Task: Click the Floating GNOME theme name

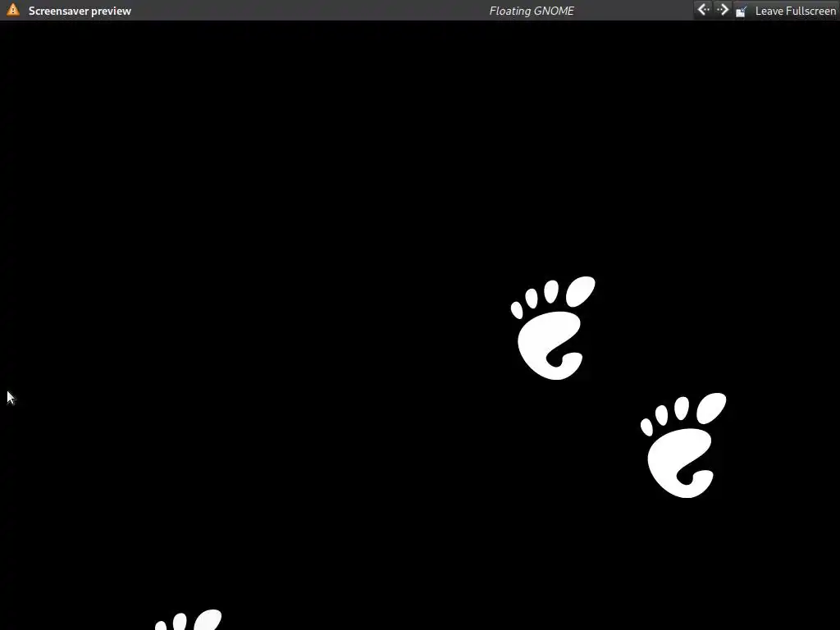Action: pyautogui.click(x=532, y=11)
